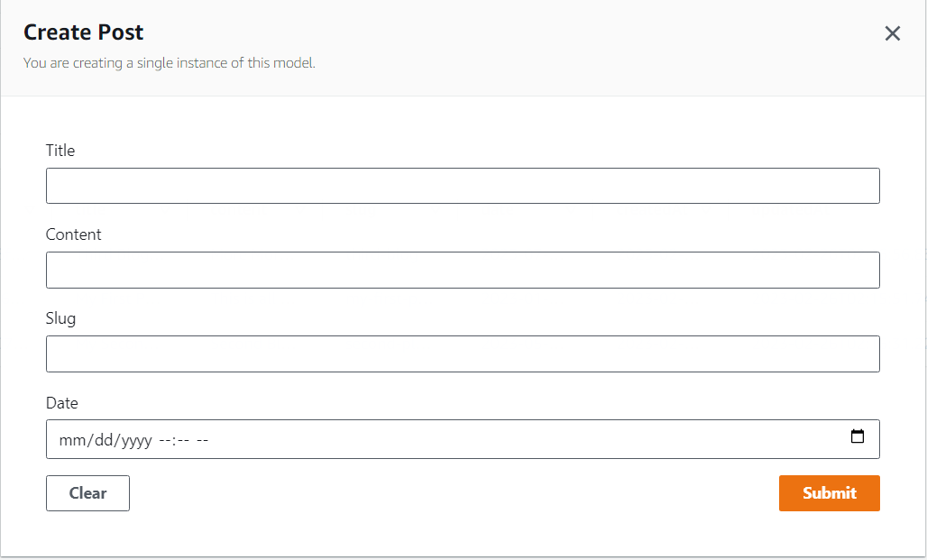Click into the Title input field
927x560 pixels.
(463, 186)
